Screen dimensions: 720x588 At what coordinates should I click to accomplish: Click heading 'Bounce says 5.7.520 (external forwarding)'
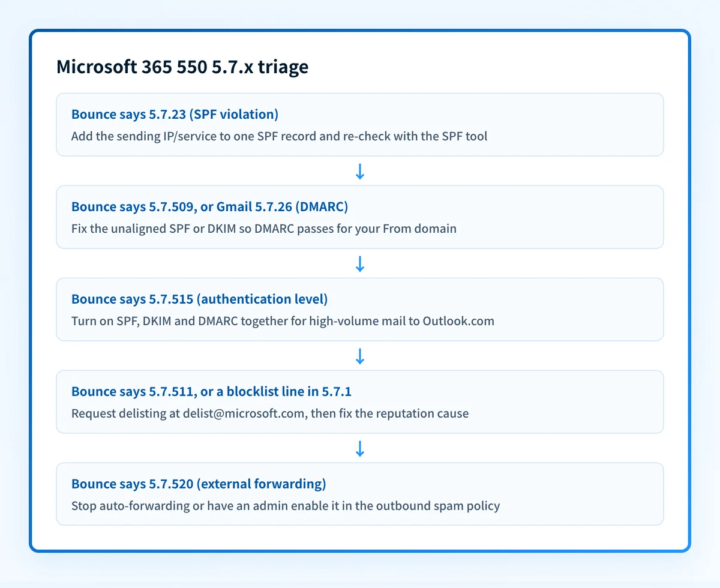199,484
